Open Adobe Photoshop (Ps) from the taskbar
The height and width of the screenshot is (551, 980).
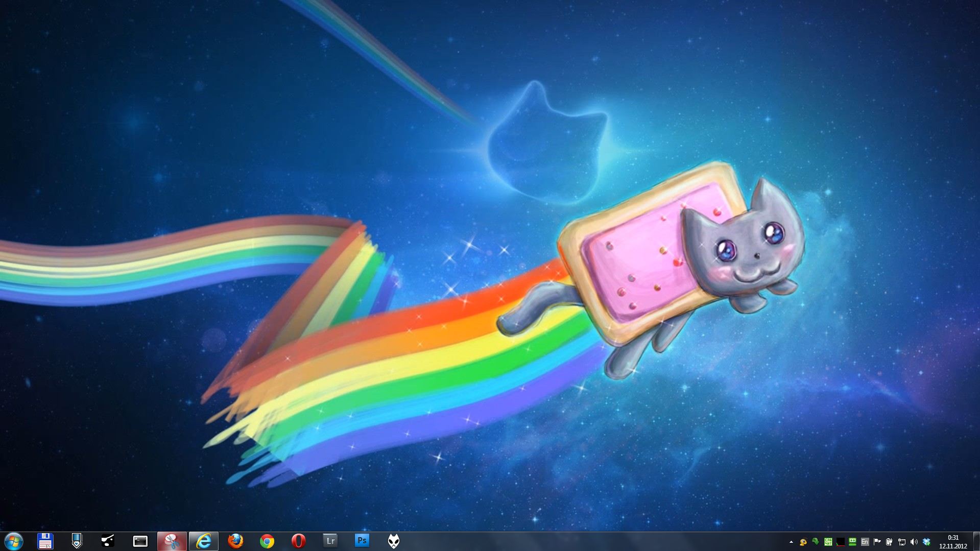click(362, 540)
